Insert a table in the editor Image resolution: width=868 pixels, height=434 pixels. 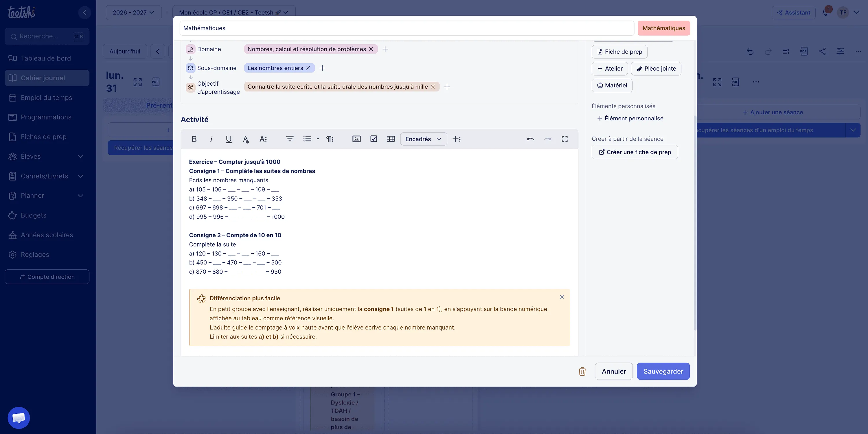391,139
